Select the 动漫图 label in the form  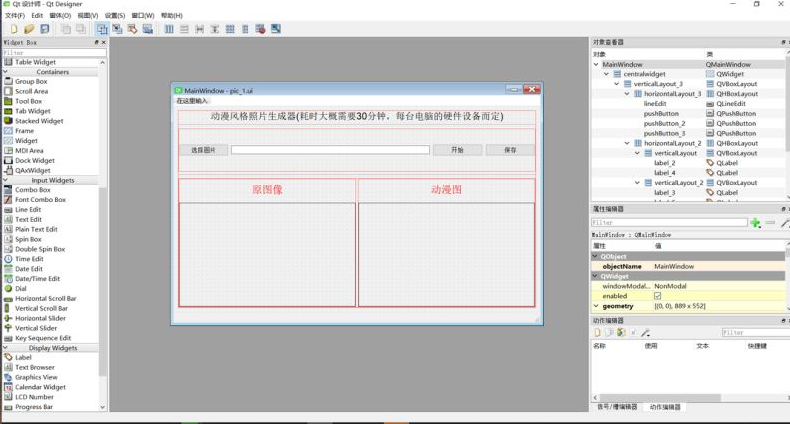pyautogui.click(x=446, y=190)
